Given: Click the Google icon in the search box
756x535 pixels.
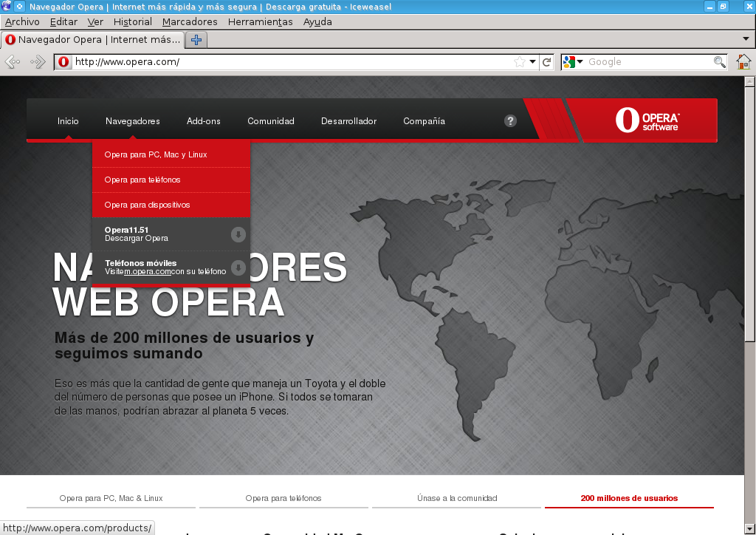Looking at the screenshot, I should 568,62.
